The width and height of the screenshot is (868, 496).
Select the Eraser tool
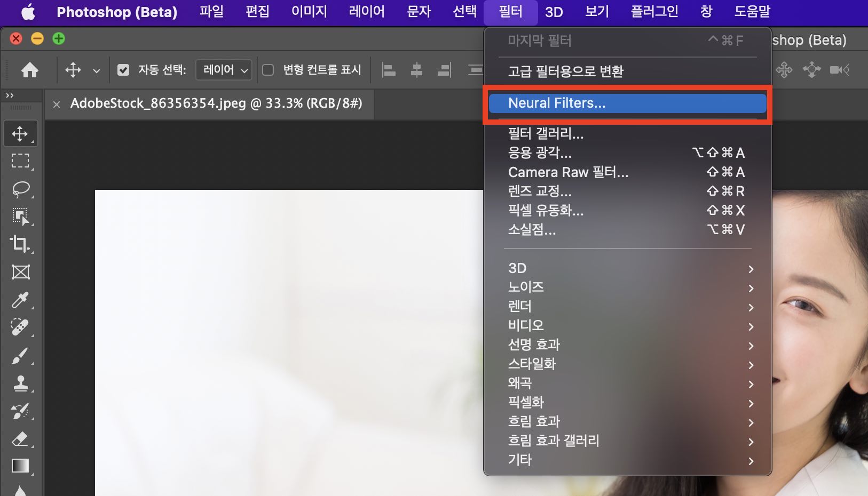[20, 439]
